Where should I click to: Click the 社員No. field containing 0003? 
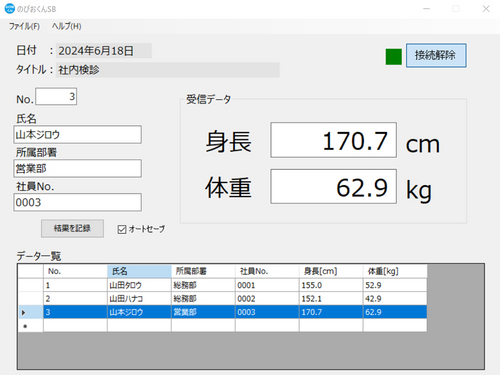pyautogui.click(x=77, y=202)
